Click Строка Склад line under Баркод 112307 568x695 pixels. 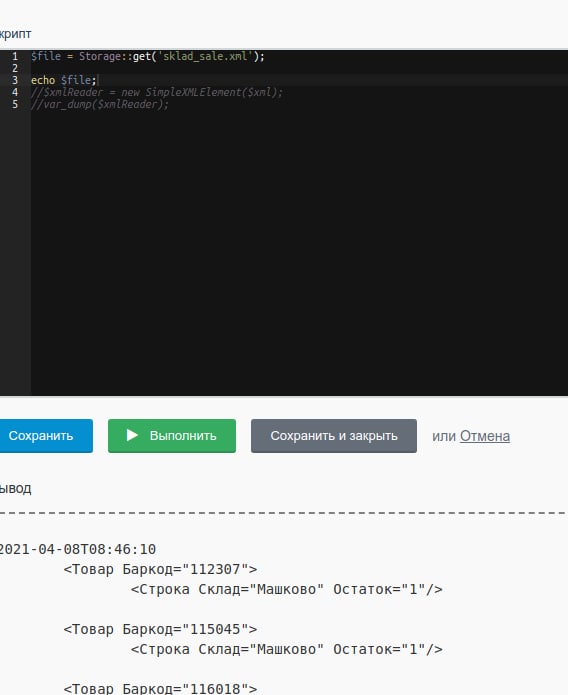point(287,589)
